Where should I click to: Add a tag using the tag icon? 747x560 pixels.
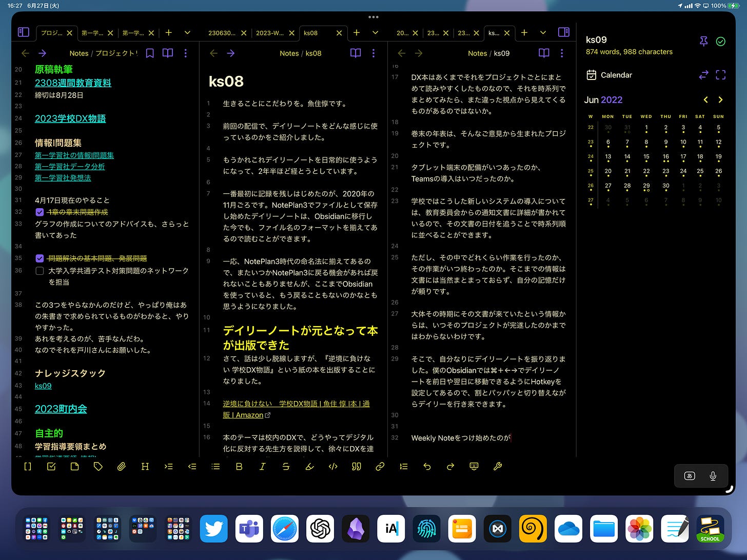pos(98,467)
